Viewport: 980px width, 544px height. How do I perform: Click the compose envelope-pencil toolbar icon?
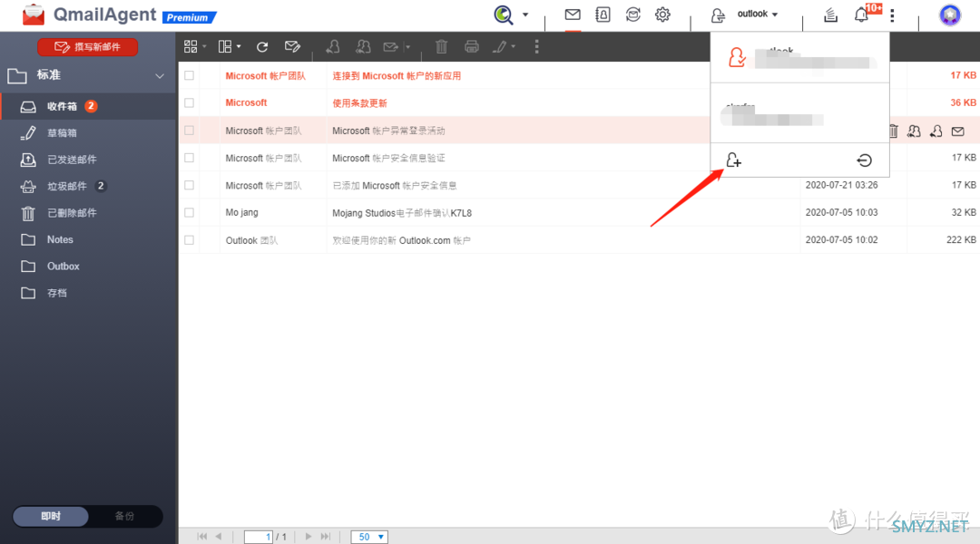coord(292,46)
